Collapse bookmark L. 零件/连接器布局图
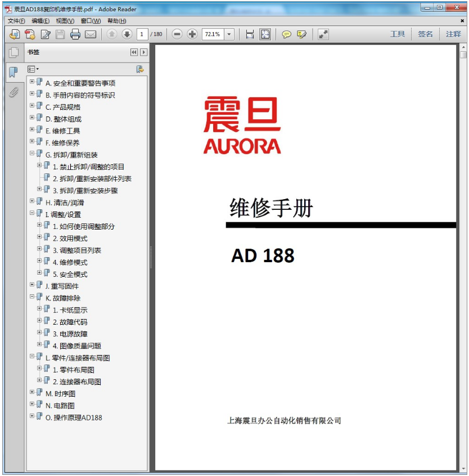Image resolution: width=469 pixels, height=476 pixels. [x=32, y=356]
